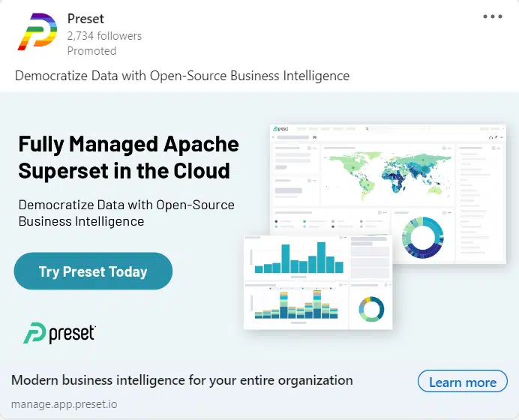Screen dimensions: 519x420
Task: Open the manage.app.preset.io link
Action: coord(64,403)
